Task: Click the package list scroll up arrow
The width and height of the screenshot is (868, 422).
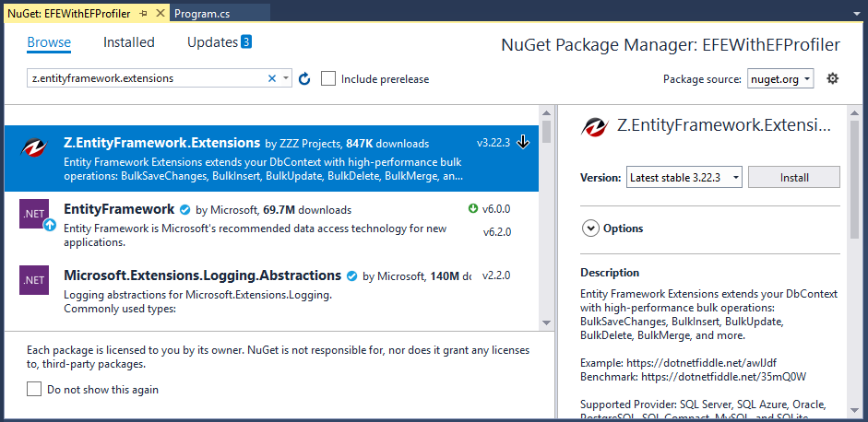Action: 546,112
